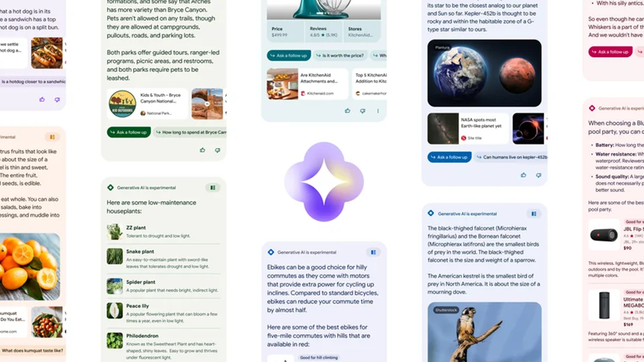
Task: Click the grid view icon on houseplants card
Action: [213, 187]
